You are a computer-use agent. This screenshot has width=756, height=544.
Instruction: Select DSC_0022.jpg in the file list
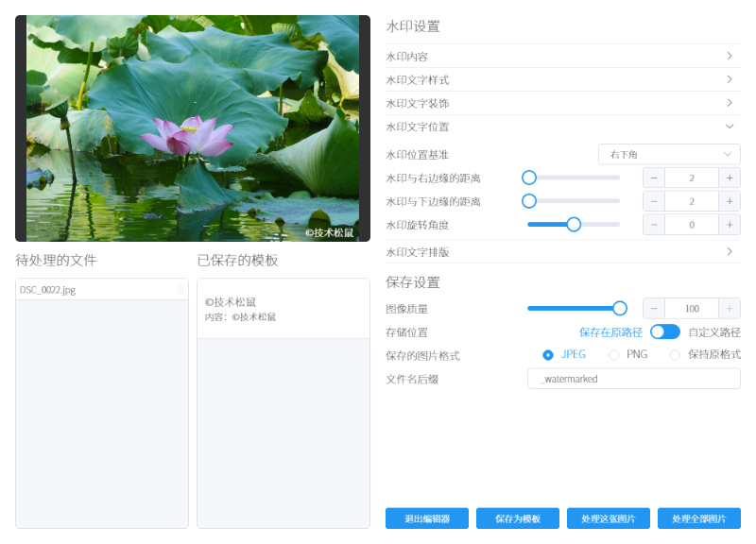click(x=102, y=290)
